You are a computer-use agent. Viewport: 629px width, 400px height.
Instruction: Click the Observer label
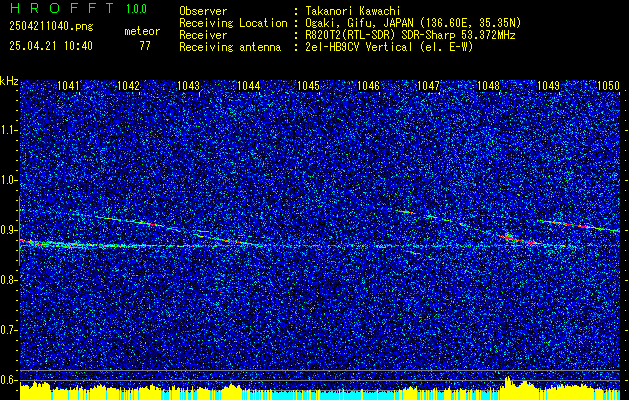point(203,11)
